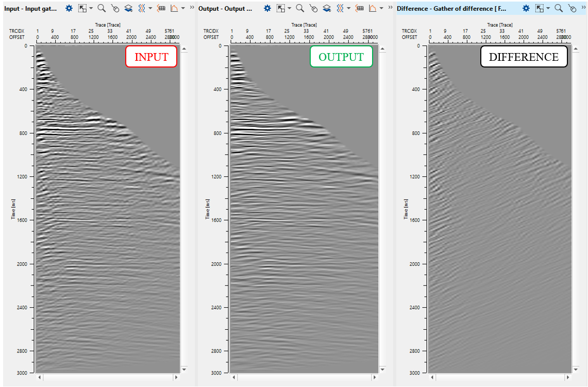The width and height of the screenshot is (588, 387).
Task: Click the gain/scale icon in Input panel
Action: pyautogui.click(x=161, y=8)
